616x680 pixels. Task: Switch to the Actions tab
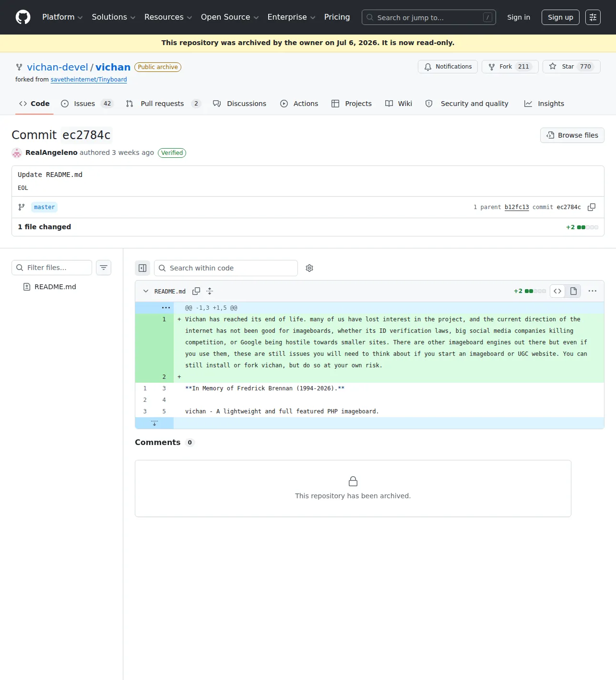[x=299, y=104]
